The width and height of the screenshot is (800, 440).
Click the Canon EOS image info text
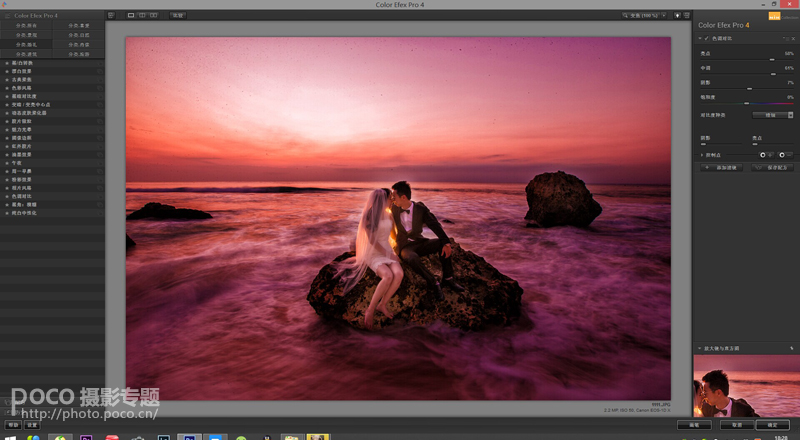click(637, 410)
